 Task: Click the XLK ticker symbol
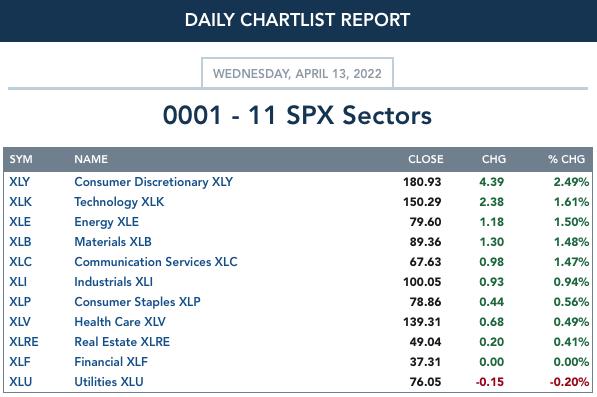click(x=21, y=202)
